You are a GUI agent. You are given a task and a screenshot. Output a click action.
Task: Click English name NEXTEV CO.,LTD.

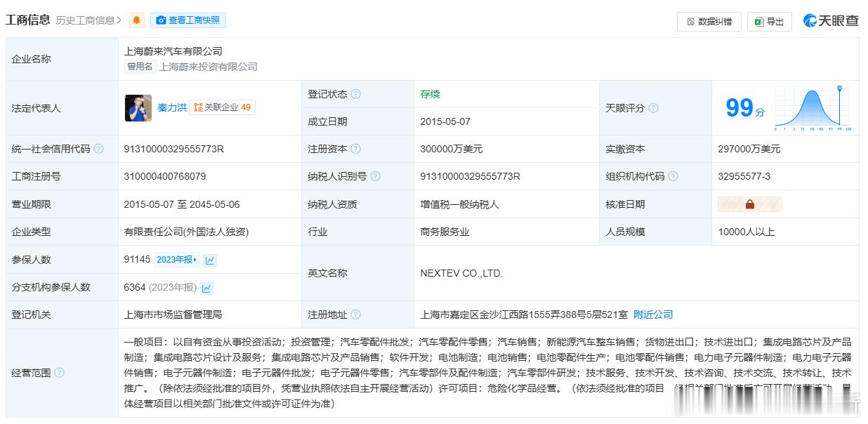tap(461, 274)
